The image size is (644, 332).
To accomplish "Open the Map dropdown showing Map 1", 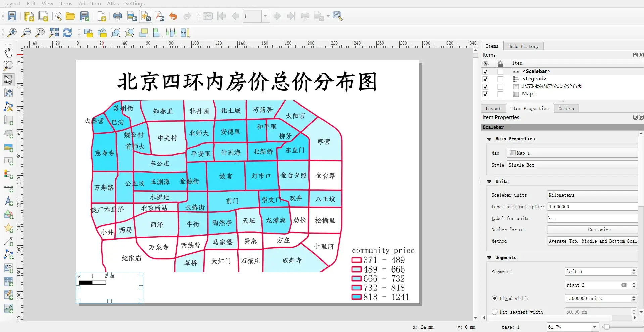I will 572,153.
